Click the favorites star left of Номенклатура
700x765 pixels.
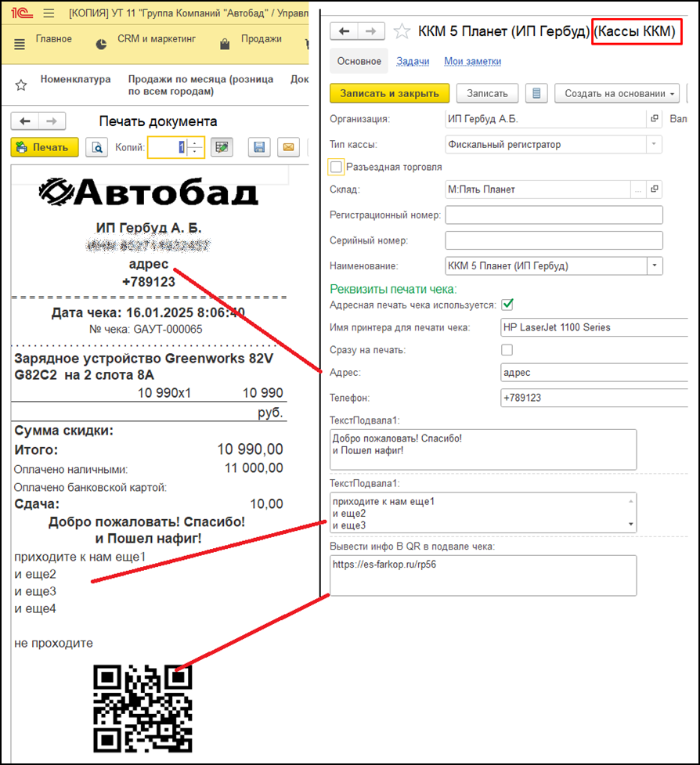pos(21,85)
